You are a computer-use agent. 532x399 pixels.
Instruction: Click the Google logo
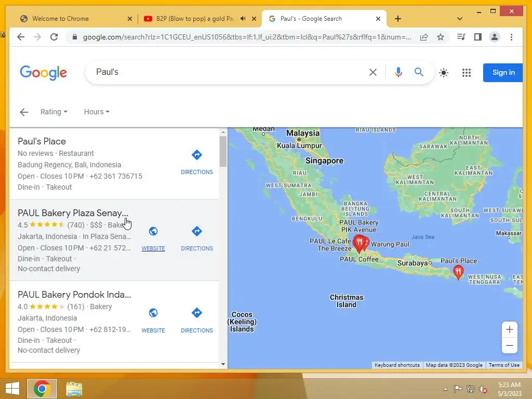pos(44,73)
